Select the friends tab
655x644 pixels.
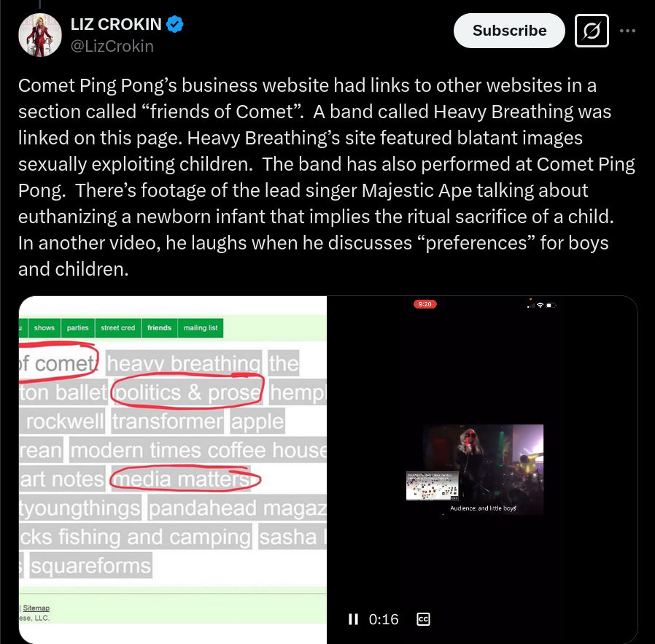click(159, 328)
